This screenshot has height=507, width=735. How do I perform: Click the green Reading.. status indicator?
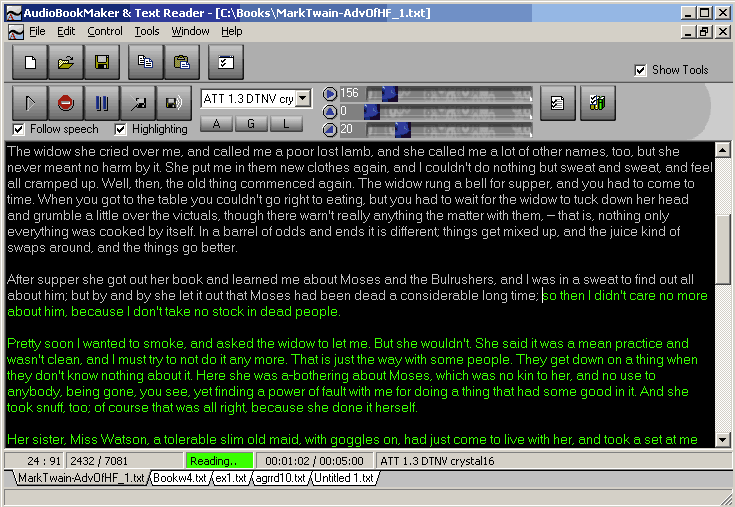tap(219, 461)
